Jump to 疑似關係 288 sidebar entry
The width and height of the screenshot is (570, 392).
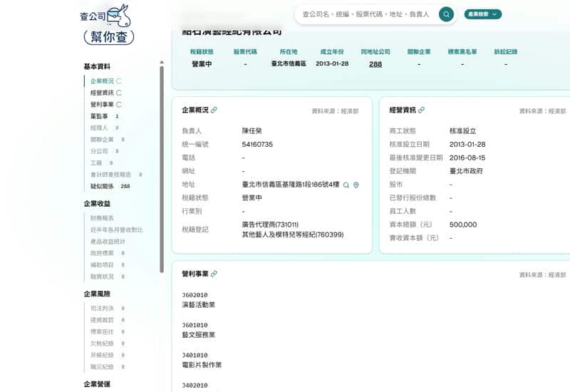(x=101, y=186)
